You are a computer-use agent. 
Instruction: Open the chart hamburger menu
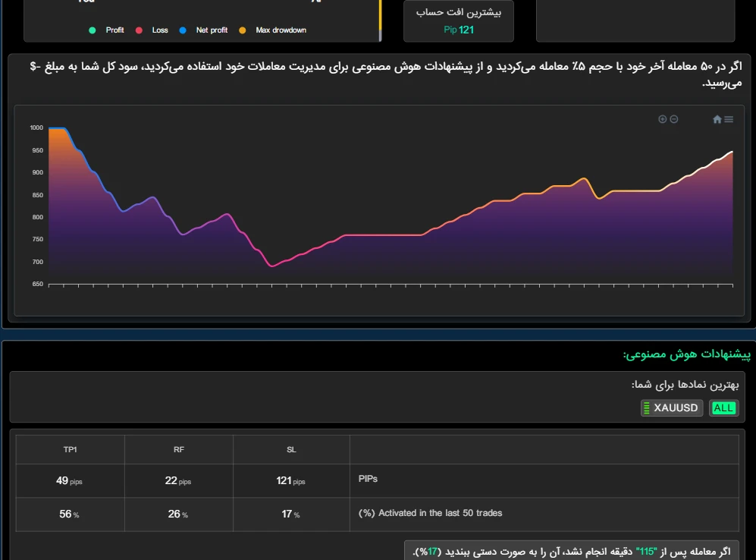tap(729, 119)
